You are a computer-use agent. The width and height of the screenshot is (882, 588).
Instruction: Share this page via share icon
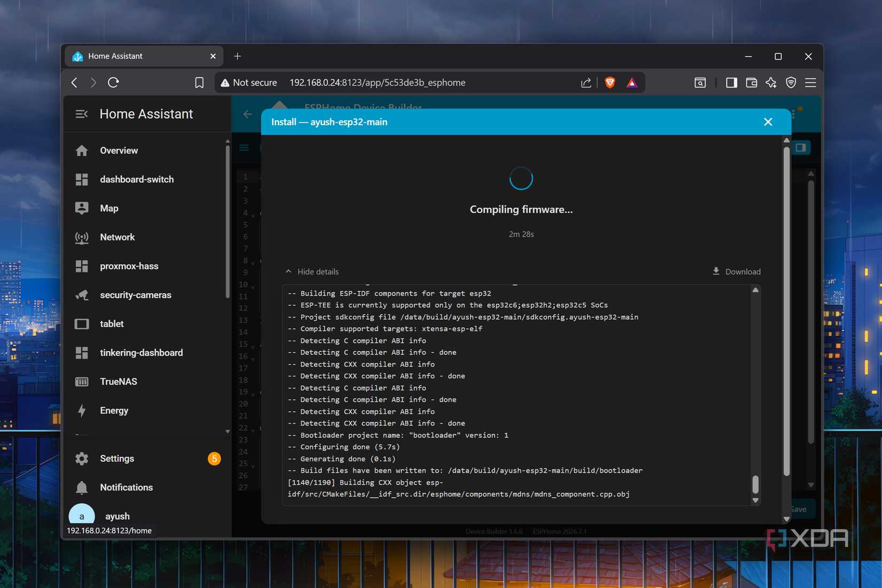coord(586,82)
